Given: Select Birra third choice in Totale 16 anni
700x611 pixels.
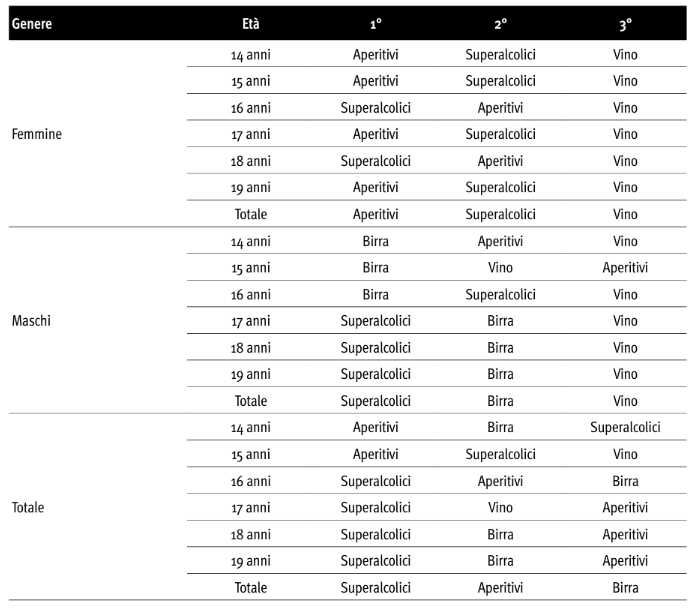Looking at the screenshot, I should click(625, 481).
